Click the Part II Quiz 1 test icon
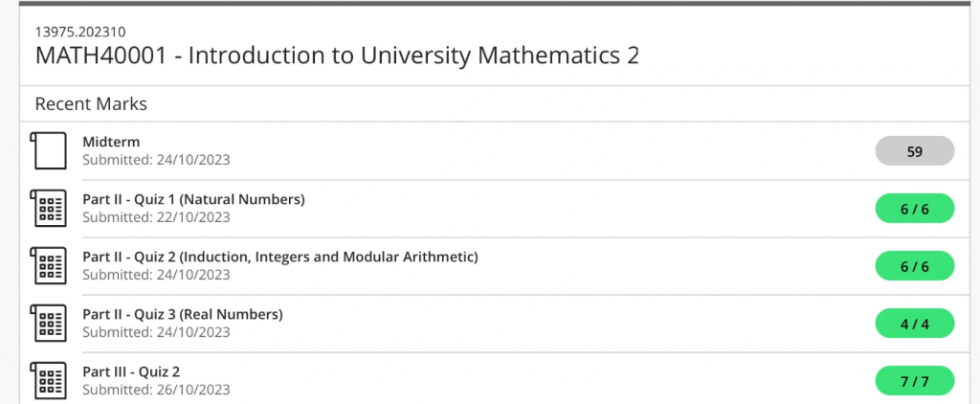 (x=48, y=209)
